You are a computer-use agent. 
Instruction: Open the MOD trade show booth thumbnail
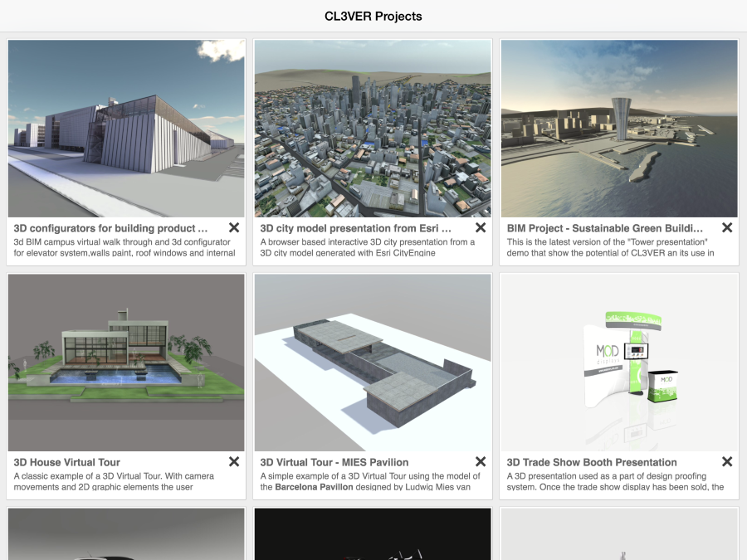click(x=619, y=362)
